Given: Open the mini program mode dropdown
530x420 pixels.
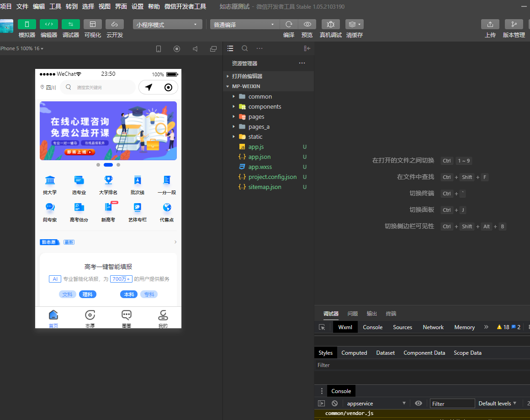Looking at the screenshot, I should 167,24.
